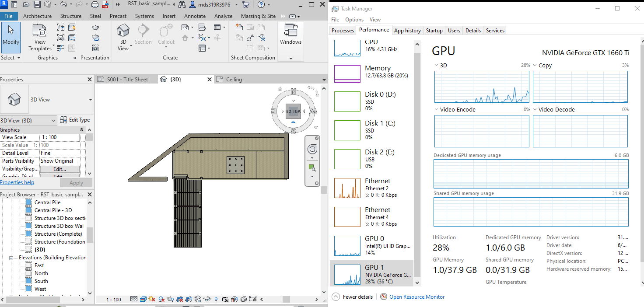Click the Open Resource Monitor link
Viewport: 644px width, 307px height.
(x=416, y=297)
